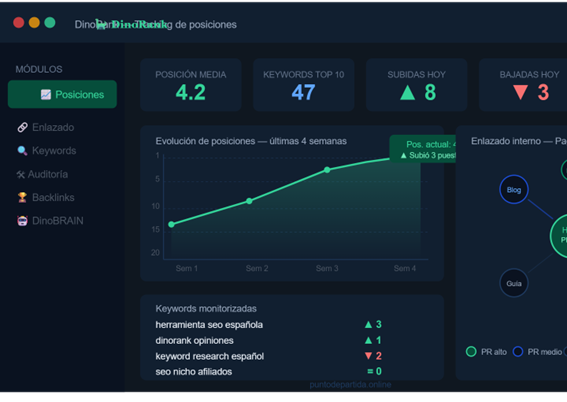Click the 'Sem 1' axis label
This screenshot has width=567, height=402.
pos(187,269)
